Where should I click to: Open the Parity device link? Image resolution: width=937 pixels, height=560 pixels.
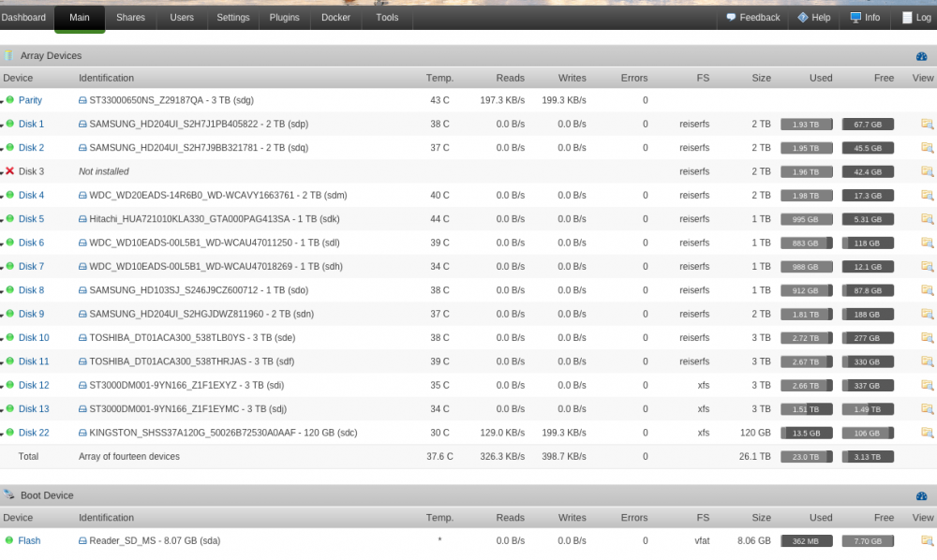pos(30,100)
